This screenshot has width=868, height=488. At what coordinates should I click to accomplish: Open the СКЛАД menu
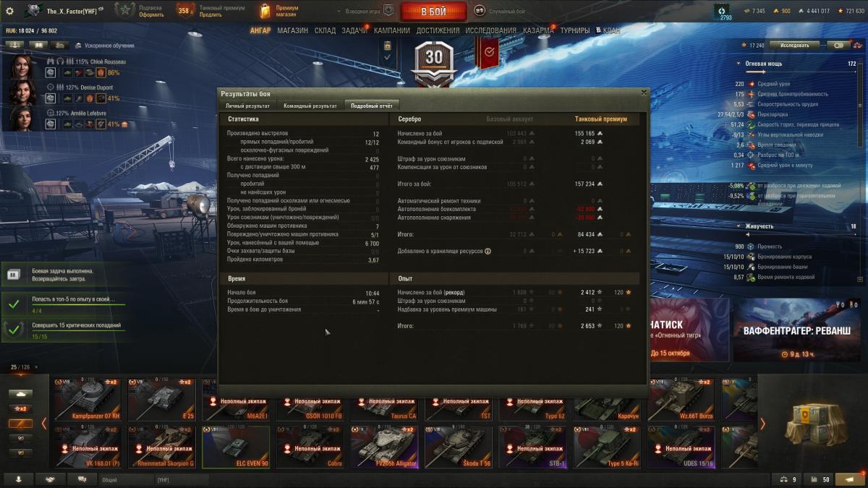(325, 31)
